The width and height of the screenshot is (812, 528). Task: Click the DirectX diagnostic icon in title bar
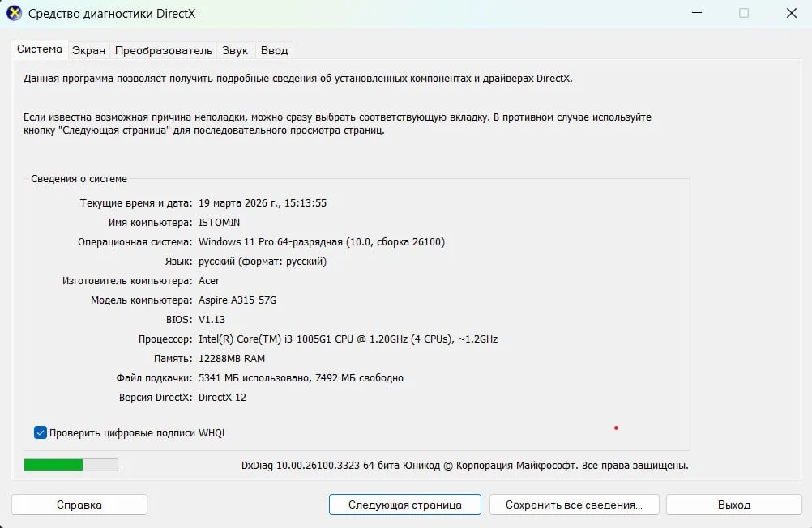(14, 13)
